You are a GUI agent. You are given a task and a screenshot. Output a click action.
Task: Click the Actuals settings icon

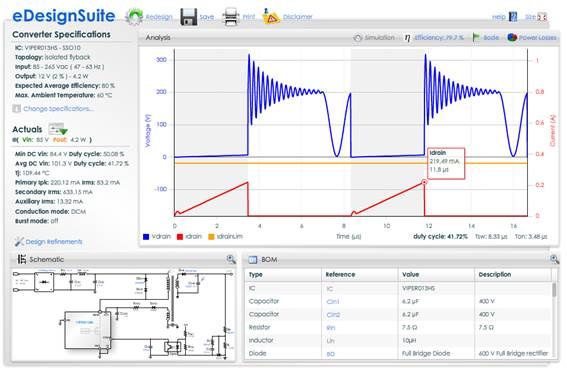tap(58, 129)
